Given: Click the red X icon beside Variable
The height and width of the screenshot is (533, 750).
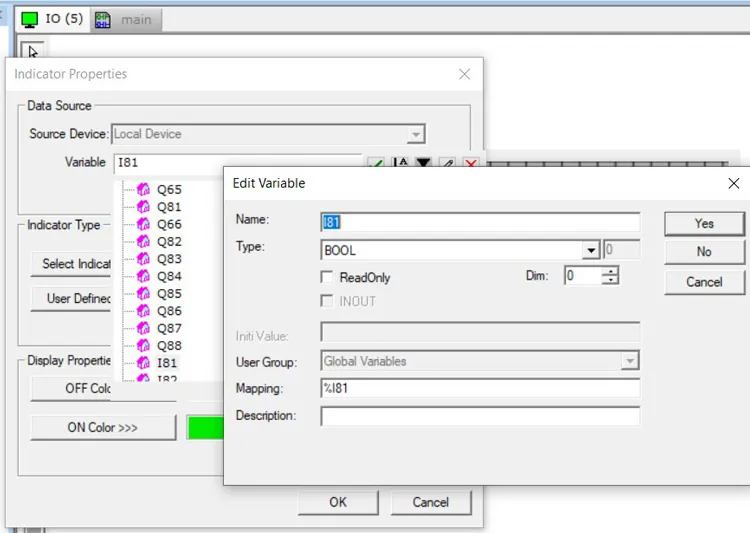Looking at the screenshot, I should click(470, 163).
